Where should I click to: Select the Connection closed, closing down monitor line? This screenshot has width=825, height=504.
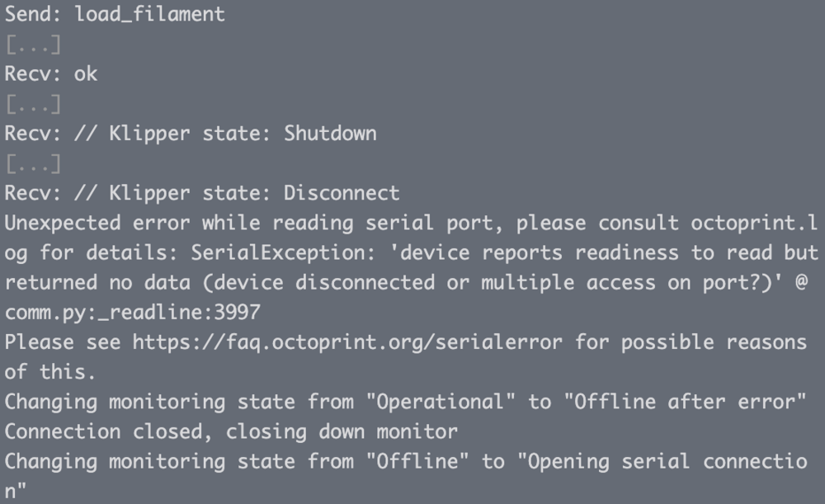click(x=231, y=432)
